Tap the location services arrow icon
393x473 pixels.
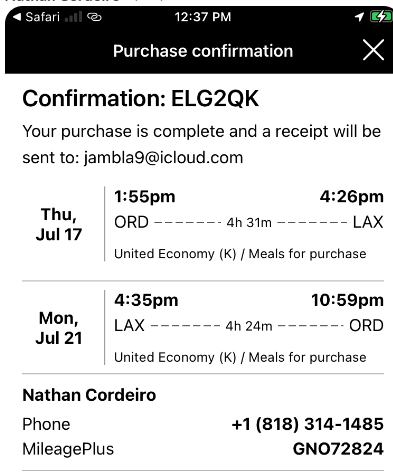pyautogui.click(x=359, y=17)
